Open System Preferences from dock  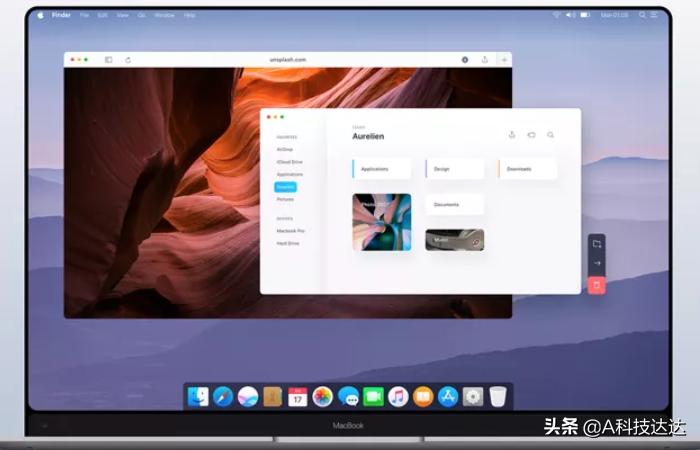[x=473, y=396]
